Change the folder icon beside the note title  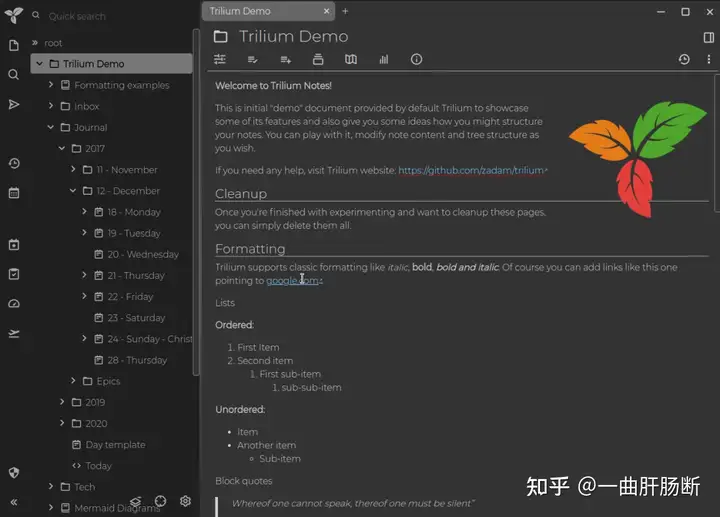tap(220, 36)
